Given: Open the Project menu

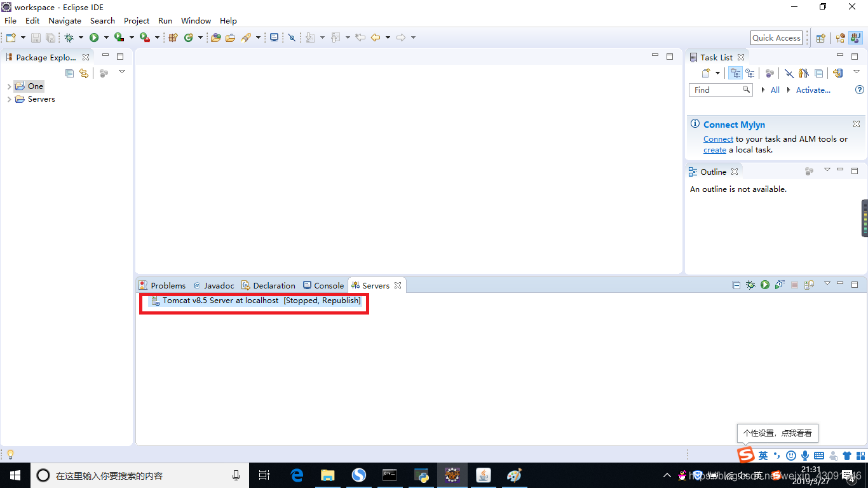Looking at the screenshot, I should pyautogui.click(x=137, y=20).
